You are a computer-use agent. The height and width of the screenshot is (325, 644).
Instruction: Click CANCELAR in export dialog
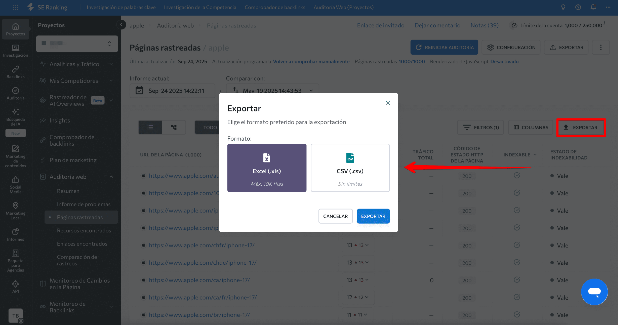[x=336, y=216]
